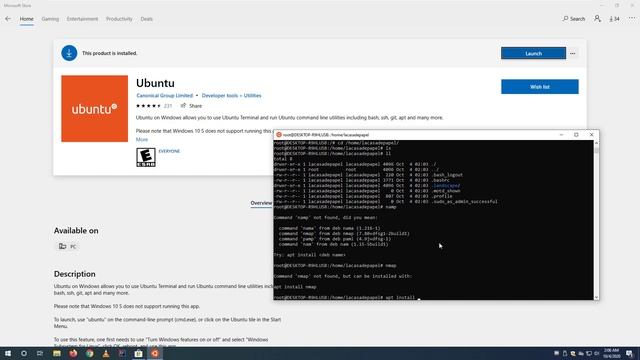Minimize the Ubuntu terminal window

tap(561, 135)
